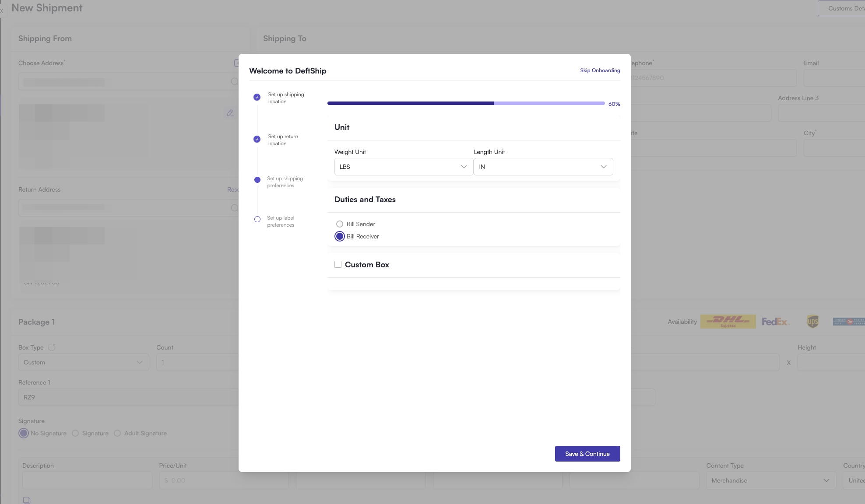
Task: Click the Address Line 3 input field
Action: (822, 113)
